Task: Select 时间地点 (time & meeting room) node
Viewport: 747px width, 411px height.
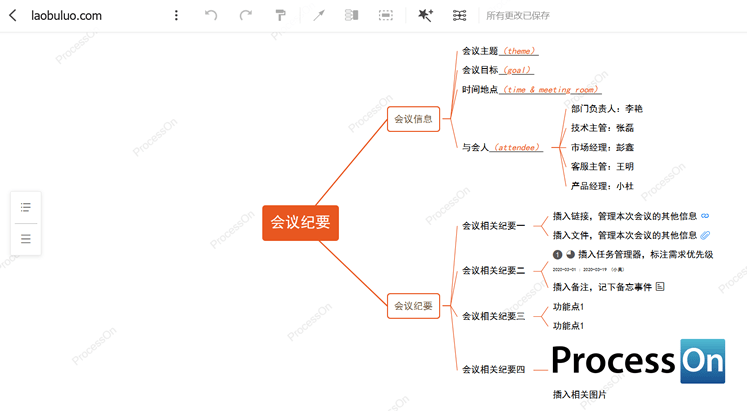Action: click(x=532, y=90)
